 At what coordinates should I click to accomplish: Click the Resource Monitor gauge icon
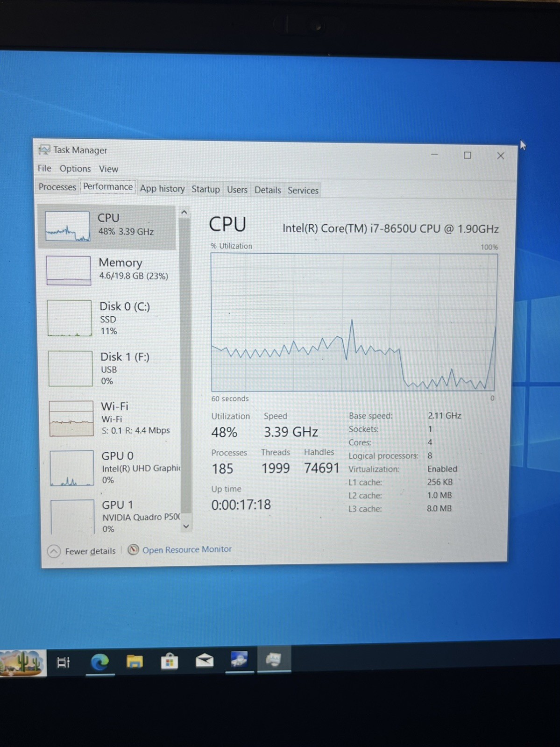click(133, 550)
